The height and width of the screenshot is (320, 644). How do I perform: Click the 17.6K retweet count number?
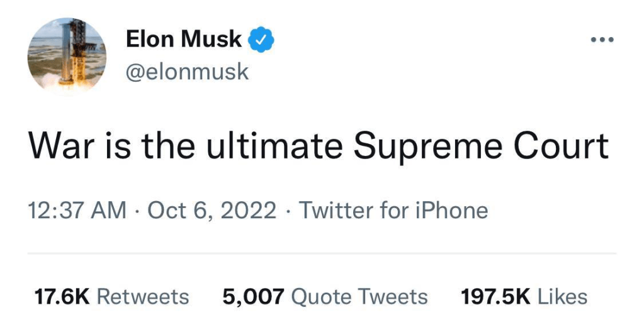pos(62,297)
